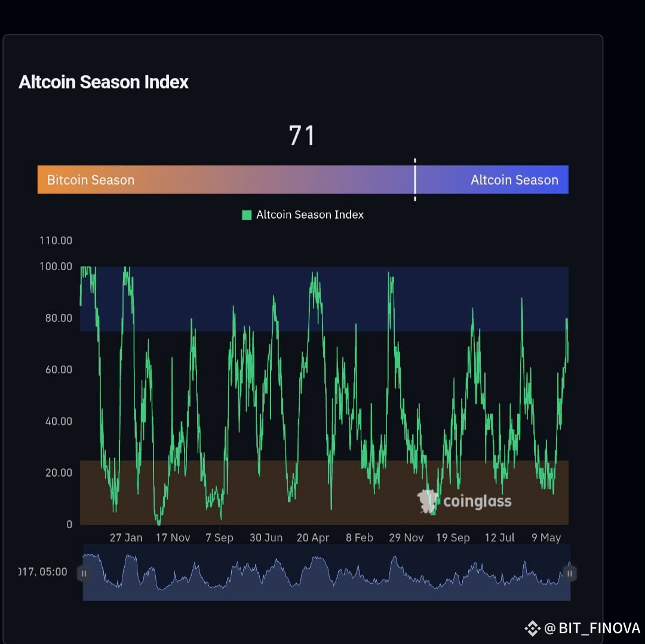Click the 60.00 y-axis label

pyautogui.click(x=59, y=370)
